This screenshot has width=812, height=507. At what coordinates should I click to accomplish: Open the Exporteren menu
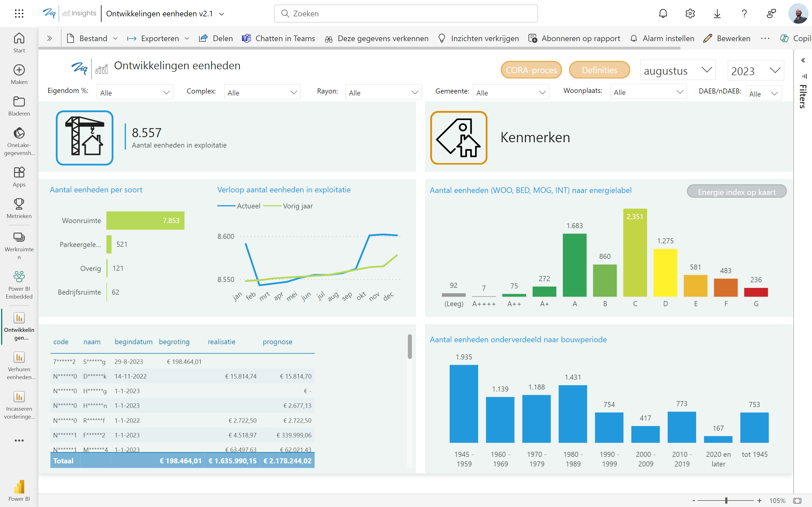[x=158, y=38]
